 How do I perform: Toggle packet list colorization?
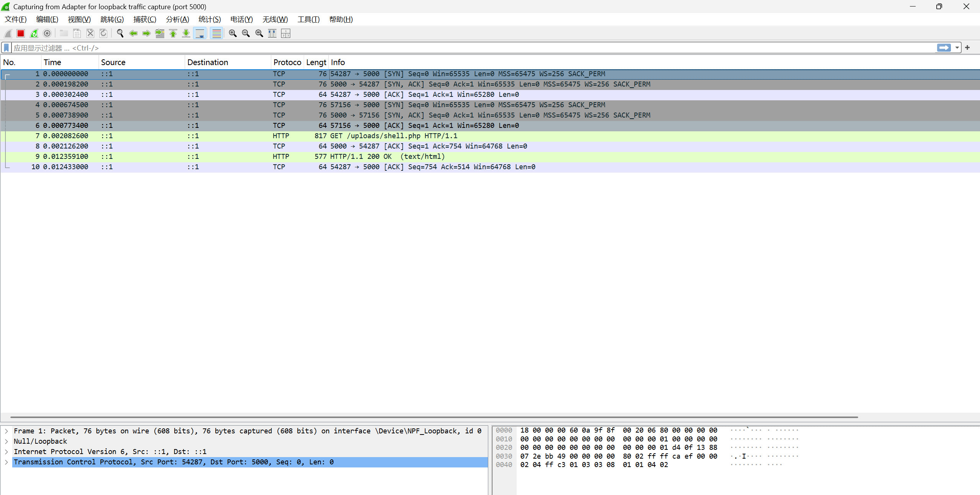[217, 34]
